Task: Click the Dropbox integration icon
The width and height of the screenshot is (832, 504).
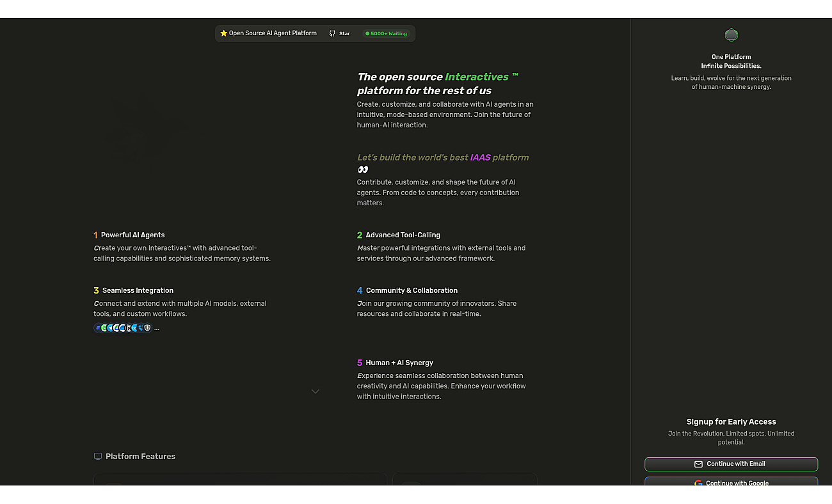Action: (x=140, y=328)
